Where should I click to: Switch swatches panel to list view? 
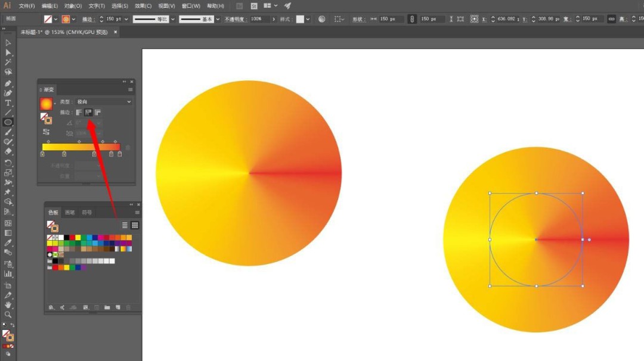click(125, 225)
